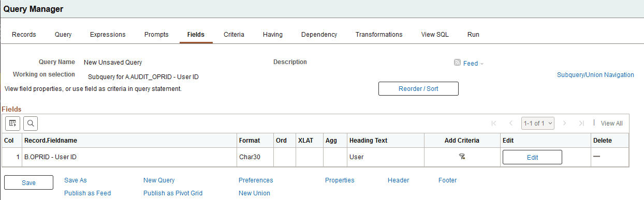Click Add Criteria funnel icon for B.OPRID
The image size is (644, 200).
pyautogui.click(x=462, y=157)
